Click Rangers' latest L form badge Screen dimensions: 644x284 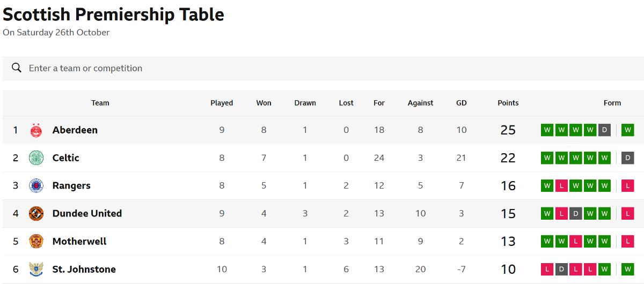pos(627,186)
